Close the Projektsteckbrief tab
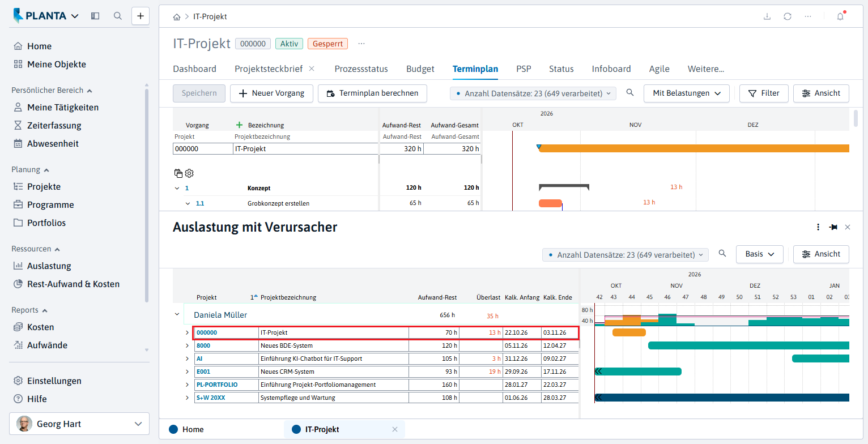 [x=312, y=69]
